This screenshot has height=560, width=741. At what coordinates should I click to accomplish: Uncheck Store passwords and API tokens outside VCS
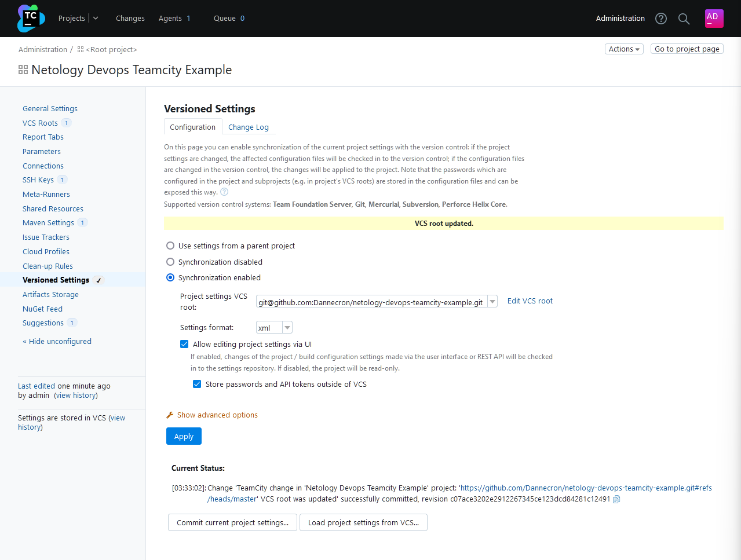coord(197,383)
